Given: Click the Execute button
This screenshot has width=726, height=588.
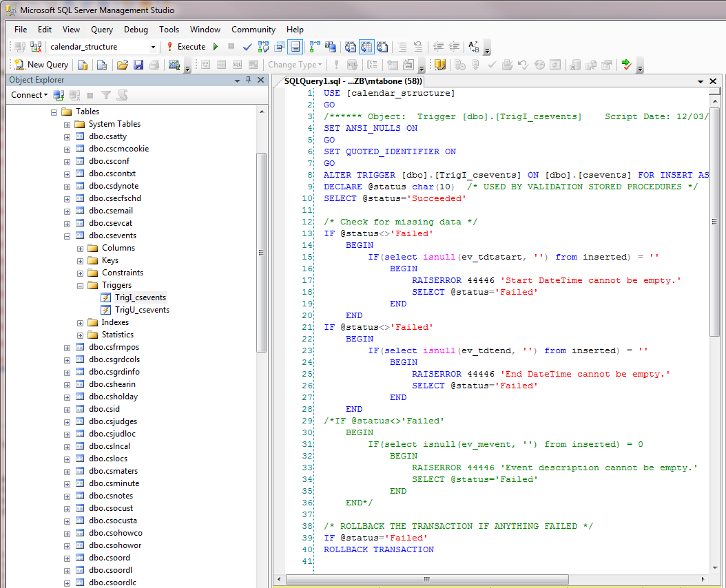Looking at the screenshot, I should click(185, 47).
